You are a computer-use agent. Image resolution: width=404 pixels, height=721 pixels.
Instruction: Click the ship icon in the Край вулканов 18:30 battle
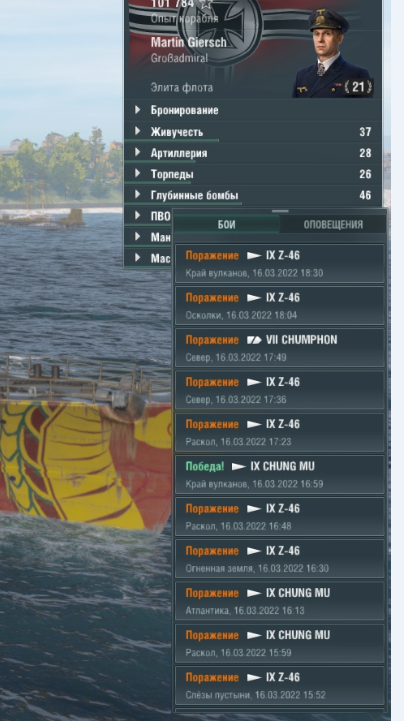(254, 256)
